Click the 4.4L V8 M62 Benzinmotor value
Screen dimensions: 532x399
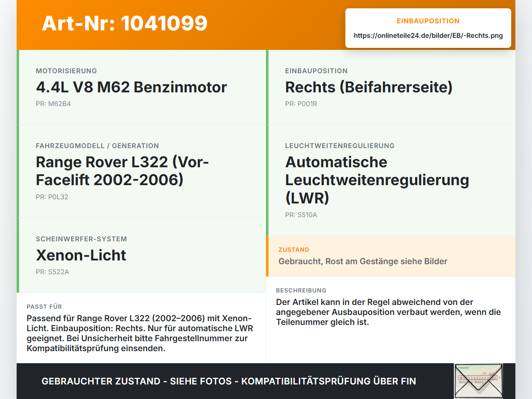click(131, 87)
